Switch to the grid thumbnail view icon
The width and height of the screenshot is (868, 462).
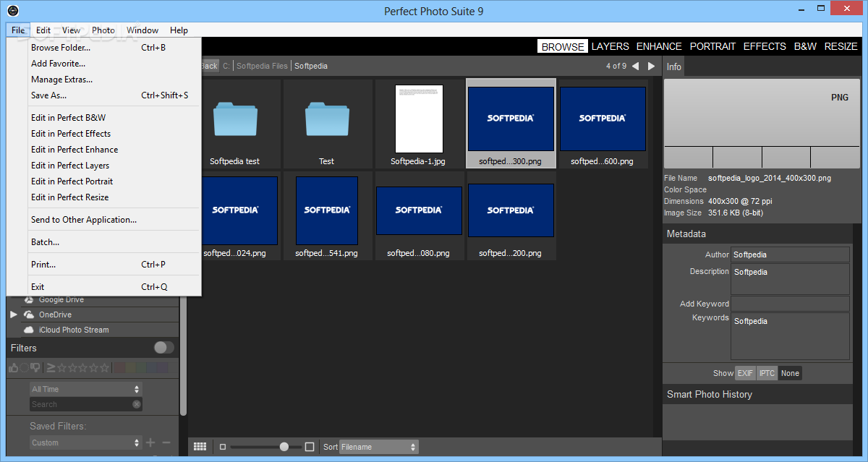(x=200, y=447)
